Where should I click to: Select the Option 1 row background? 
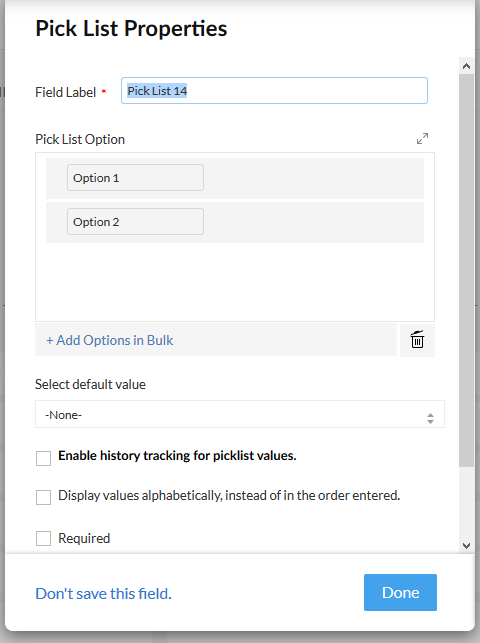pyautogui.click(x=314, y=178)
